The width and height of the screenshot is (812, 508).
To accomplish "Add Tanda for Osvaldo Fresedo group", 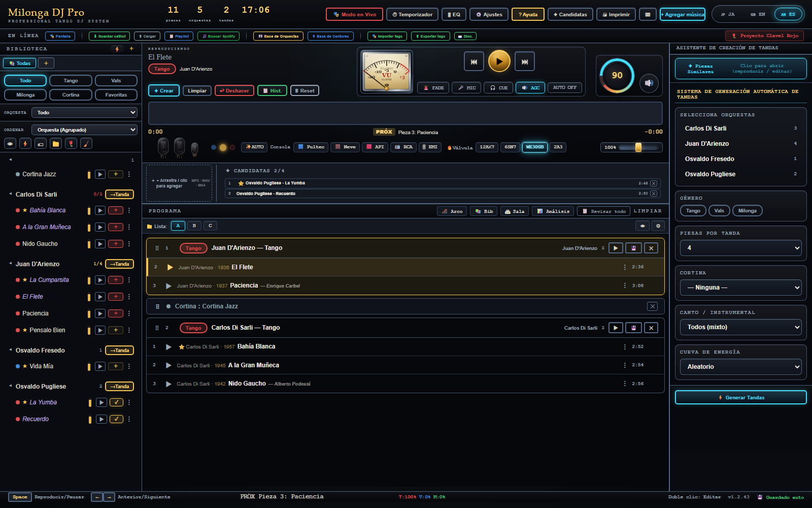I will [x=119, y=350].
